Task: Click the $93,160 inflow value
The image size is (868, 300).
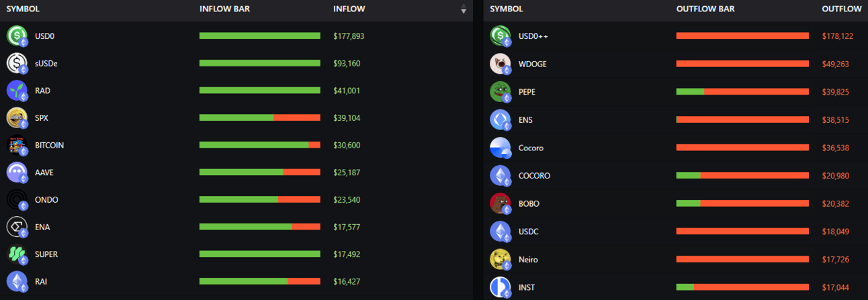Action: (347, 63)
